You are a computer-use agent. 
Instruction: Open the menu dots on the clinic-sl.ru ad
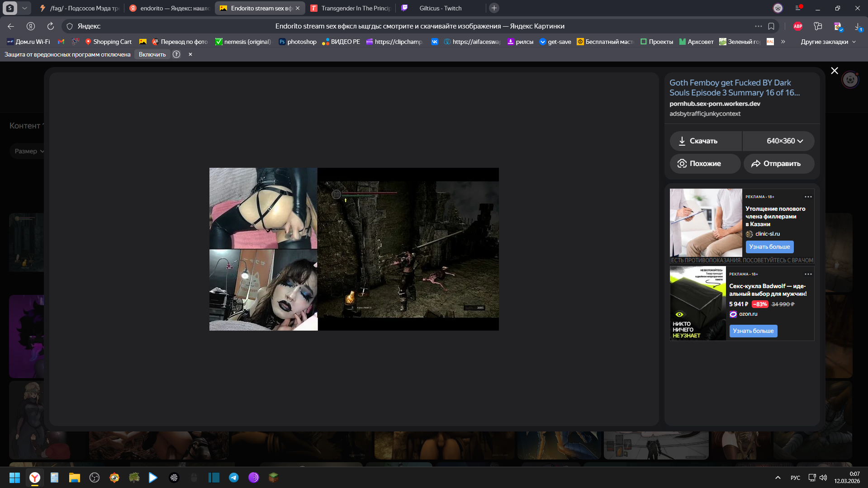tap(808, 197)
